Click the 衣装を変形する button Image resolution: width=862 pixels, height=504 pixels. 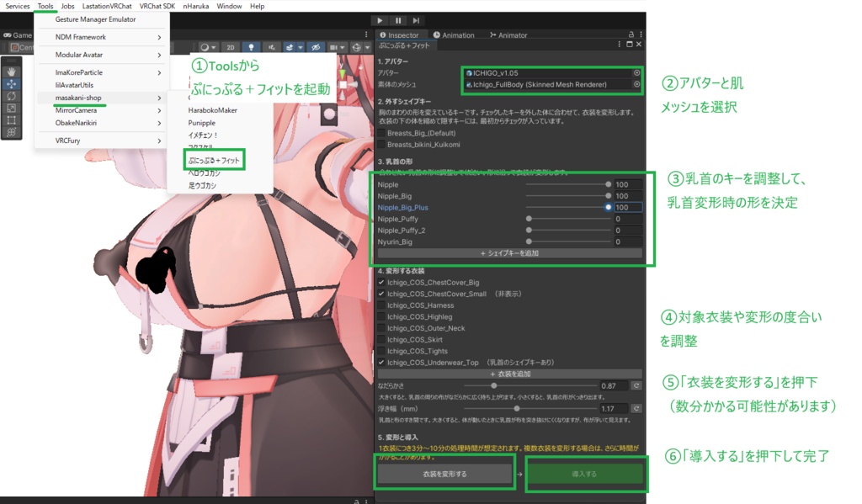pos(444,474)
